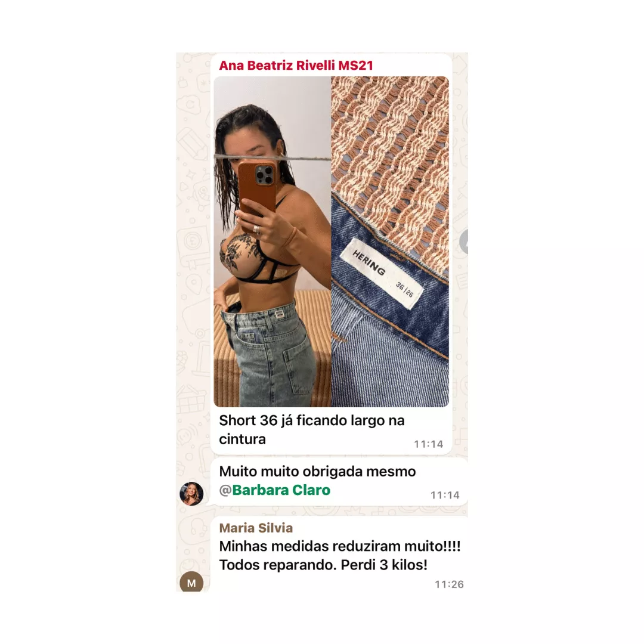Click the 11:14 timestamp under the photo caption
644x644 pixels.
(428, 444)
